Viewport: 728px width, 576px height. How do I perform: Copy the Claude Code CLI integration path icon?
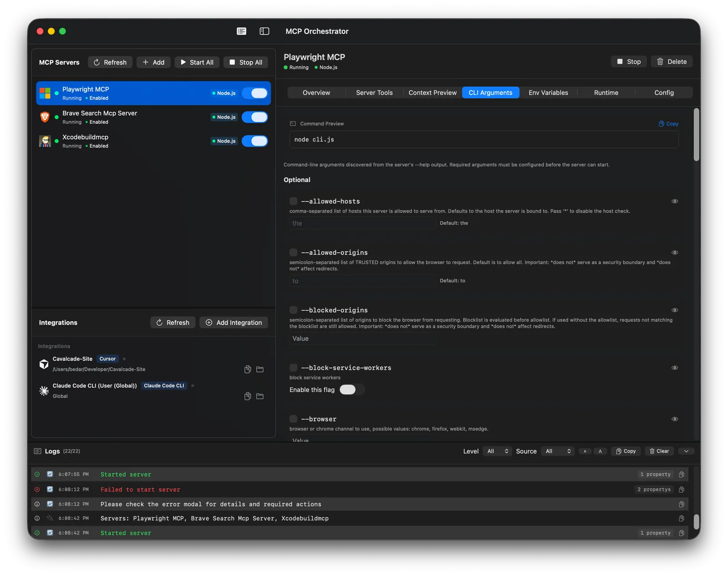tap(248, 396)
